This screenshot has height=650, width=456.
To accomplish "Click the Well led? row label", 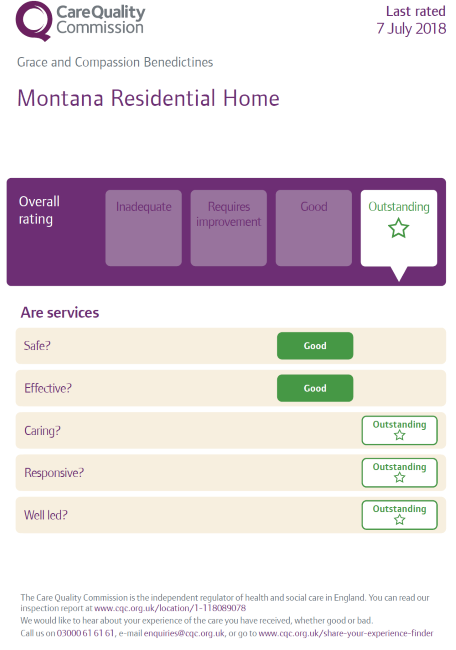I will [x=46, y=515].
